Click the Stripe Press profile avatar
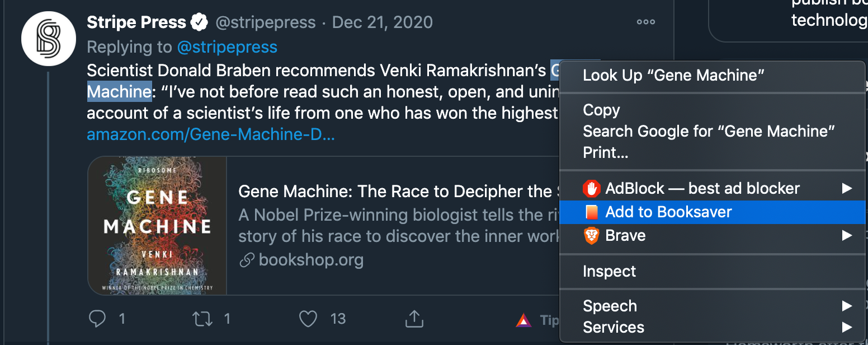 coord(49,39)
